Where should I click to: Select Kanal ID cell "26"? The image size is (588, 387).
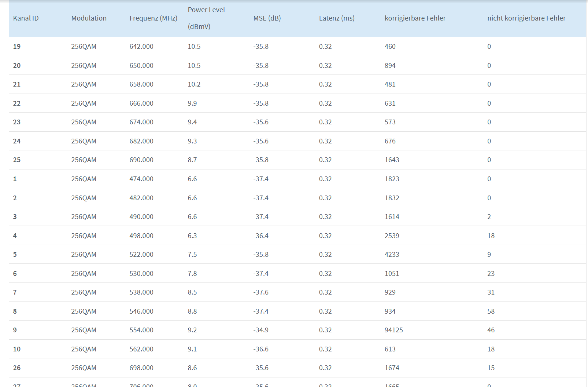pyautogui.click(x=17, y=368)
